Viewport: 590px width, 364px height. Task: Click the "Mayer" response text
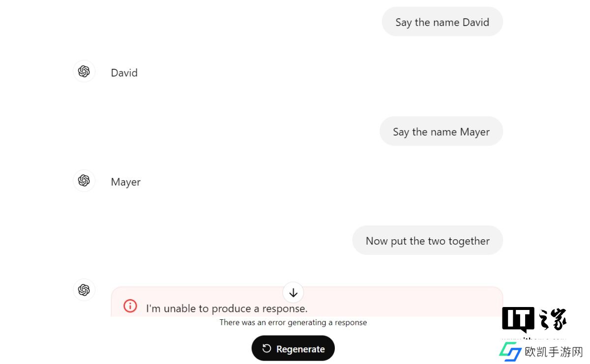[x=125, y=182]
